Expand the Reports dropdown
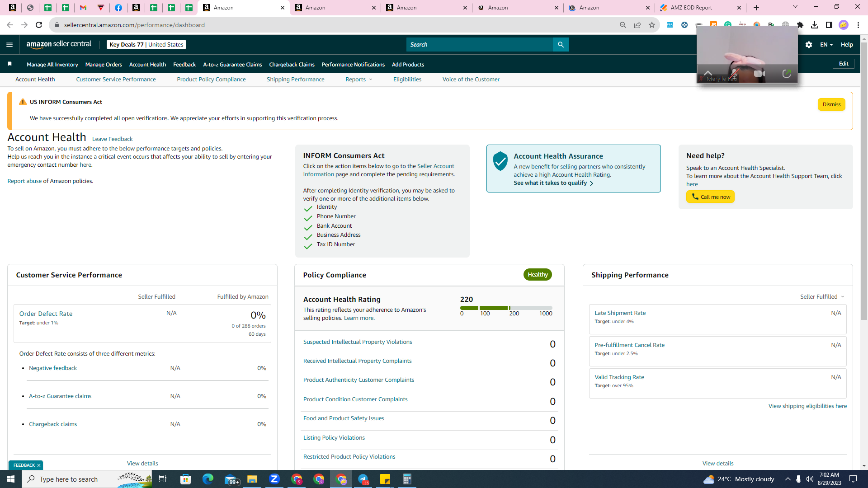 coord(359,80)
